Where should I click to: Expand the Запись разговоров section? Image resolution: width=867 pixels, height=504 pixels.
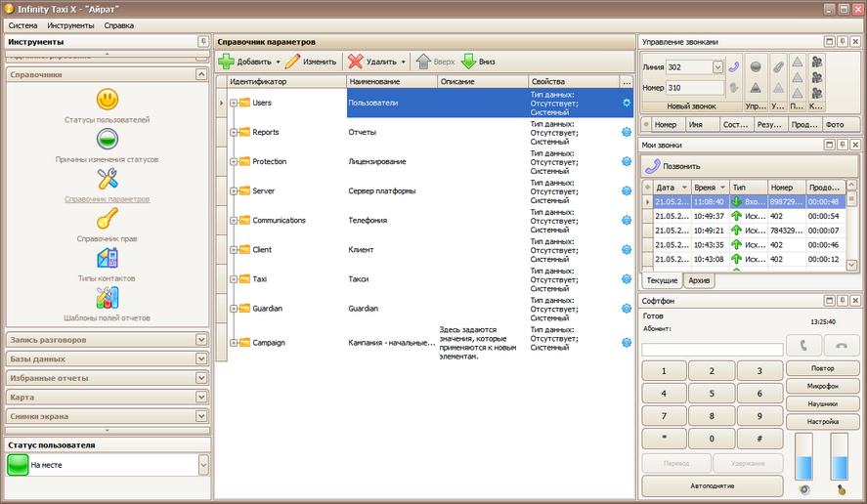[x=201, y=339]
